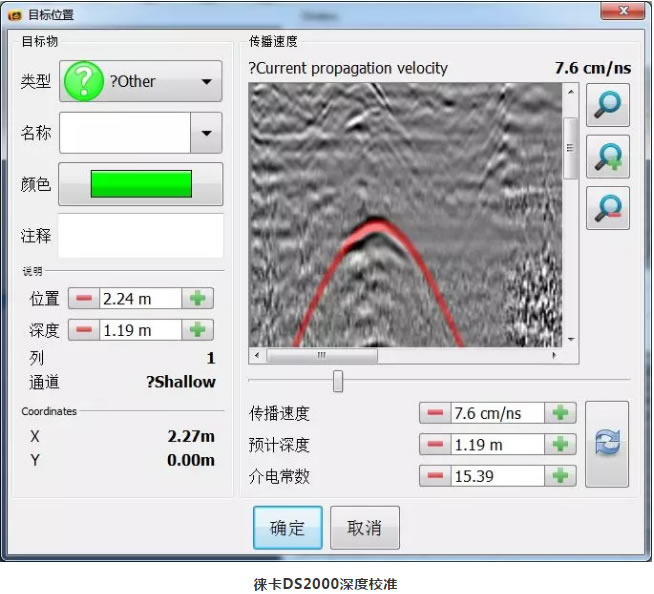Screen dimensions: 654x594
Task: Open the 类型 ?Other dropdown arrow
Action: 206,82
